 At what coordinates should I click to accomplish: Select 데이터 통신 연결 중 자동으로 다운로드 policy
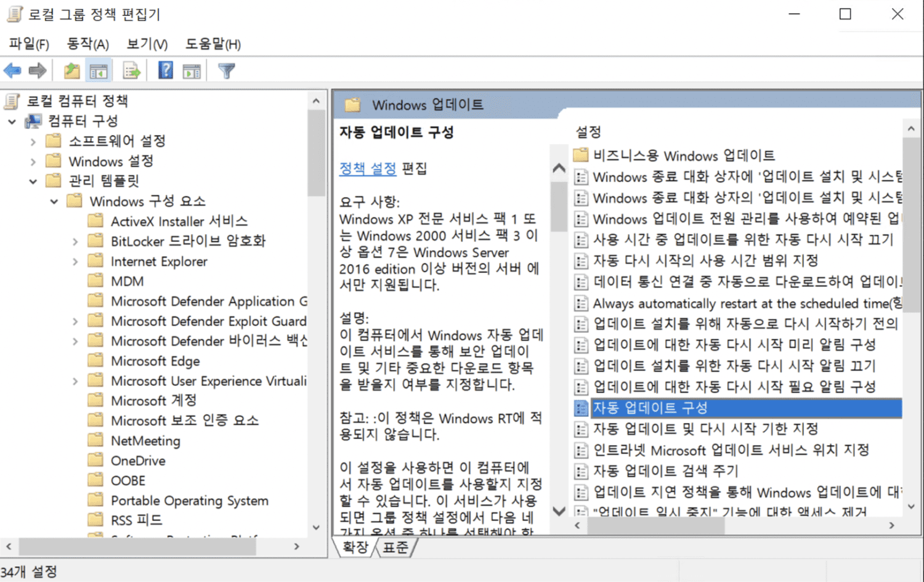(x=747, y=282)
